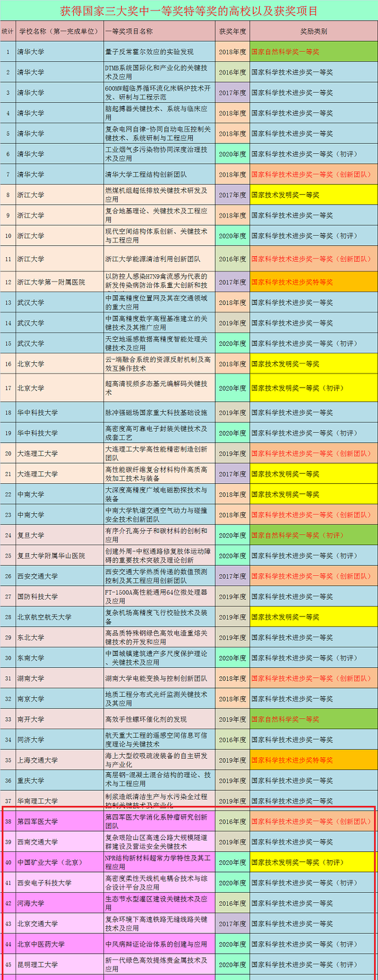Click the school cell 北京航空航天大学
The height and width of the screenshot is (980, 378).
[x=59, y=617]
